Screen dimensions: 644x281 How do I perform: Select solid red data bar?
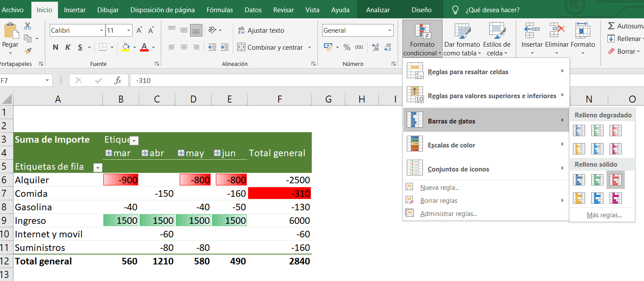[616, 180]
